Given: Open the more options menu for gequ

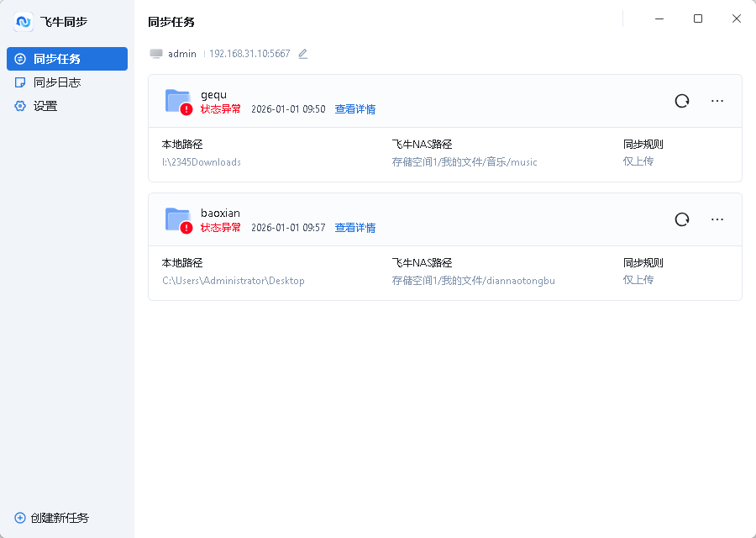Looking at the screenshot, I should [x=717, y=100].
